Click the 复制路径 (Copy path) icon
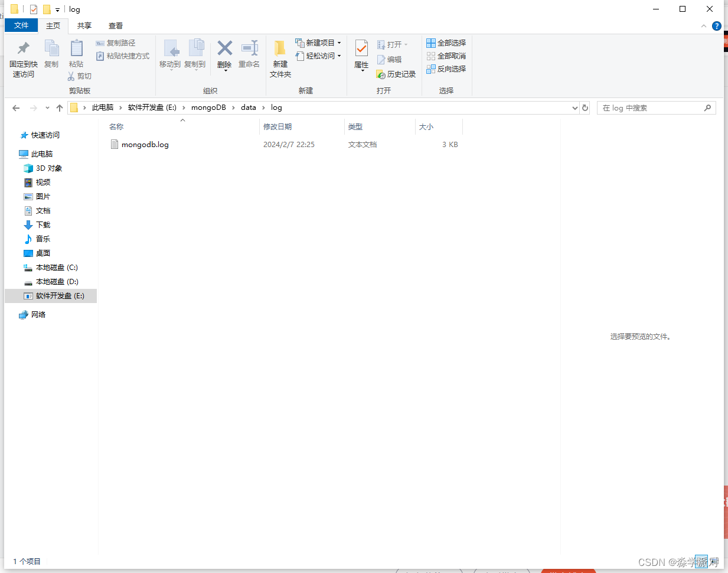The image size is (728, 573). [115, 43]
